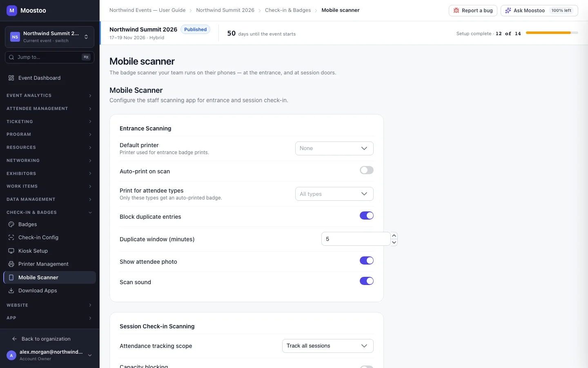Open Northwind Events — User Guide breadcrumb
This screenshot has width=588, height=368.
pyautogui.click(x=147, y=10)
